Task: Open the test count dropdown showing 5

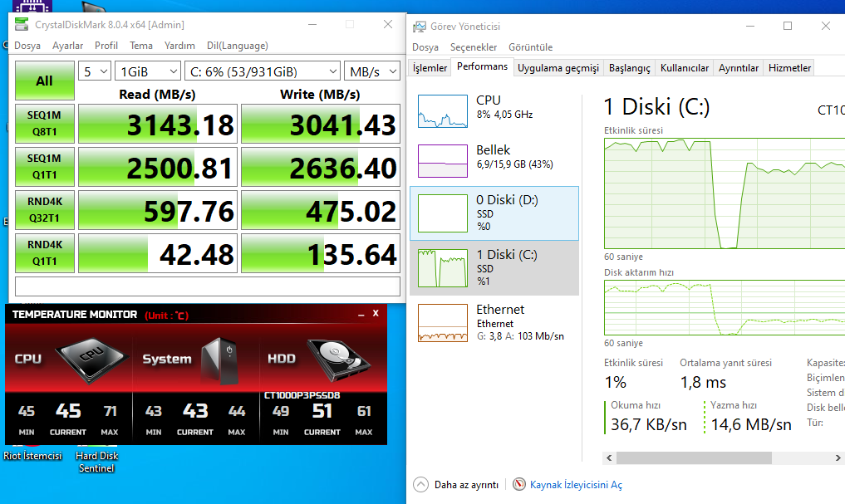Action: [x=95, y=71]
